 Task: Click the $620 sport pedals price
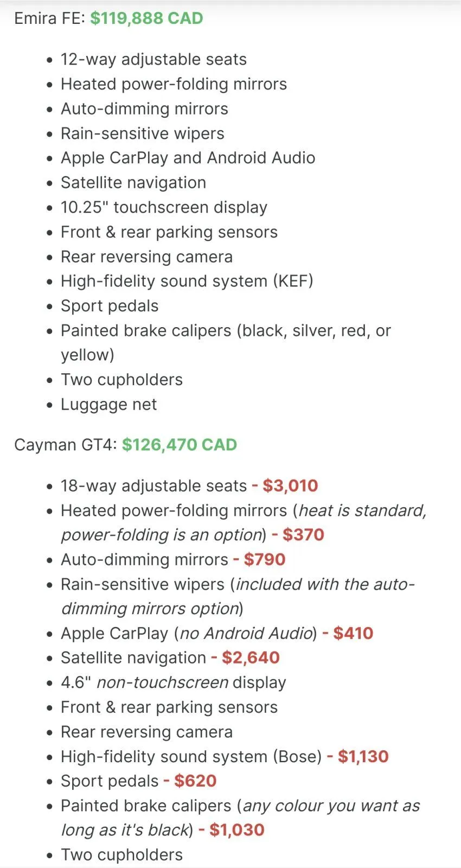195,781
